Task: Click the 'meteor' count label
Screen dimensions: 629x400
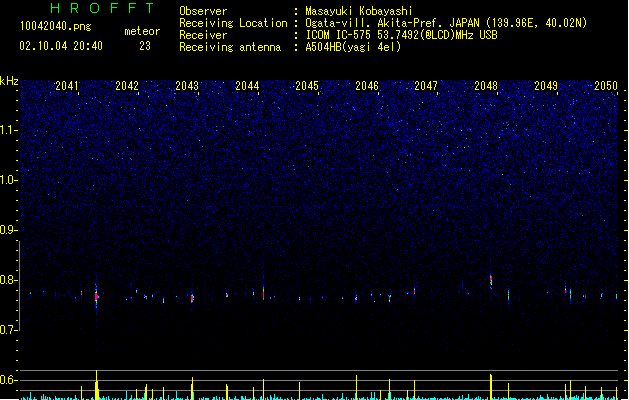Action: [x=142, y=31]
